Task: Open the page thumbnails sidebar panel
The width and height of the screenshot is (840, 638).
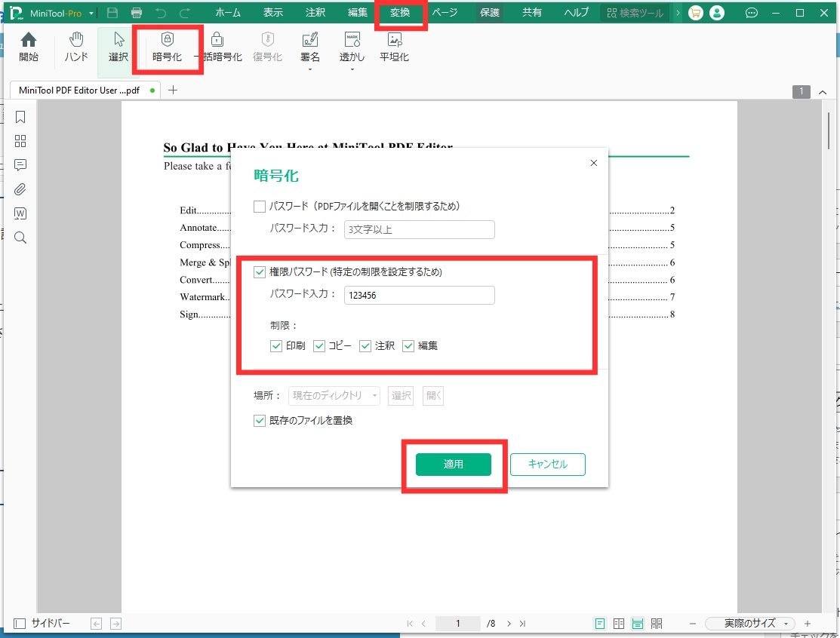Action: 20,141
